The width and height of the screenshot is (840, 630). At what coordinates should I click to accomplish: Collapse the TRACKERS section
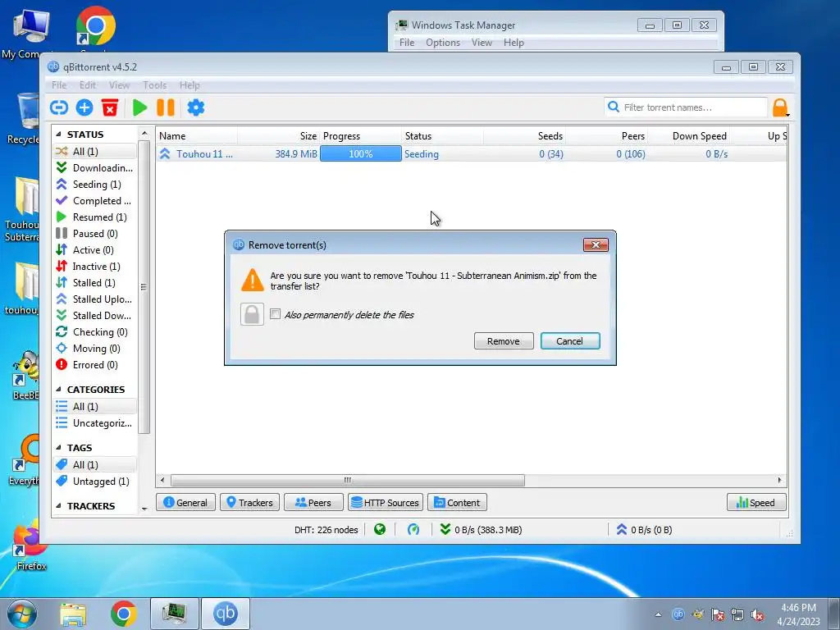(x=58, y=505)
